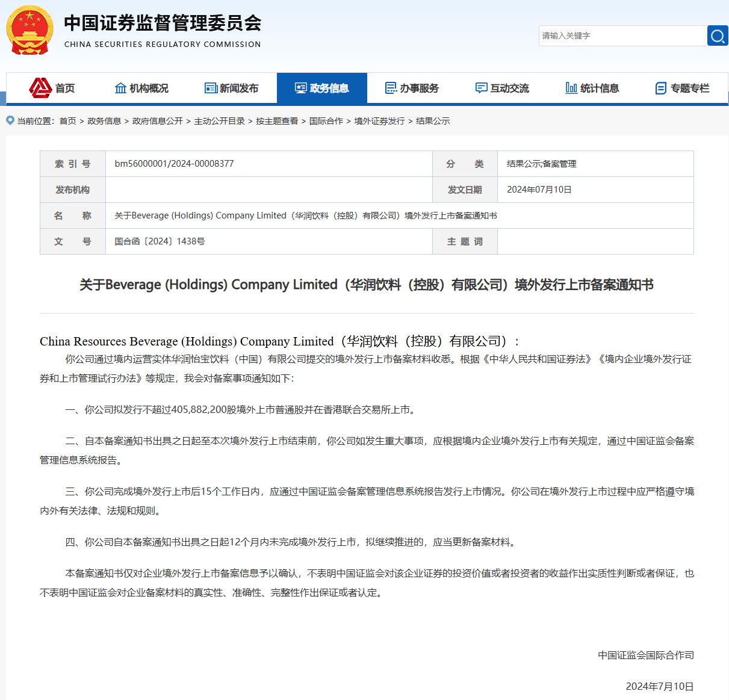Click the paragraph mentioning 405,882,200股

[x=241, y=410]
